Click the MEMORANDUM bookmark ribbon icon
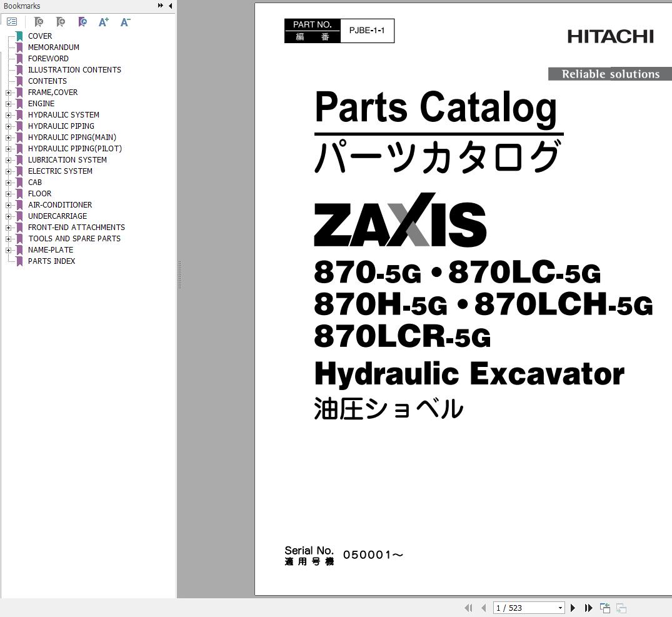 (x=19, y=47)
